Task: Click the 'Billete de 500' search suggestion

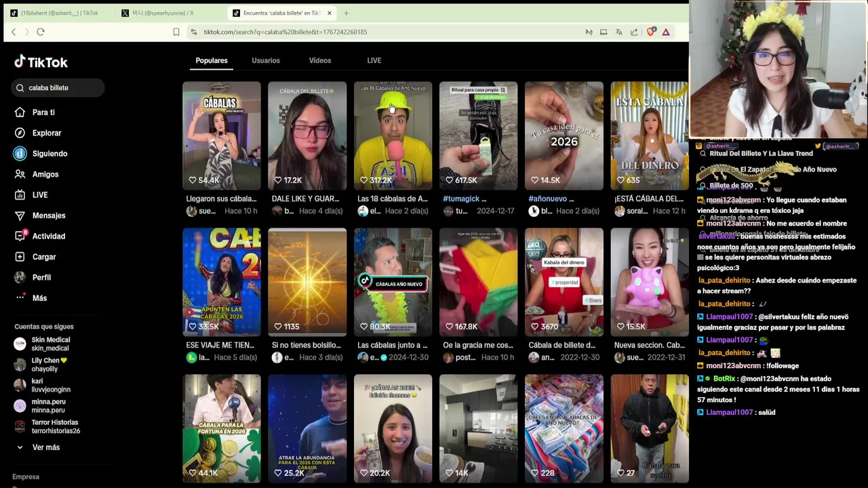Action: (731, 186)
